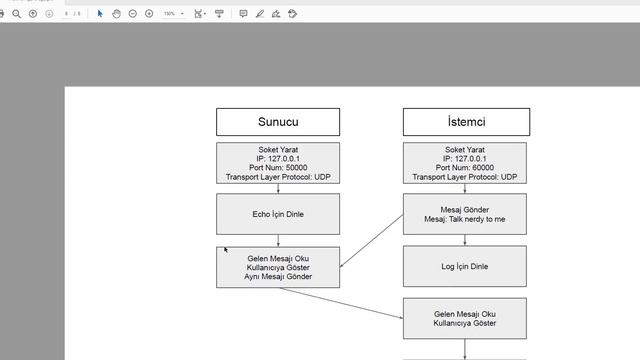Click the Echo İçin Dinle box
The image size is (640, 360).
pos(278,214)
